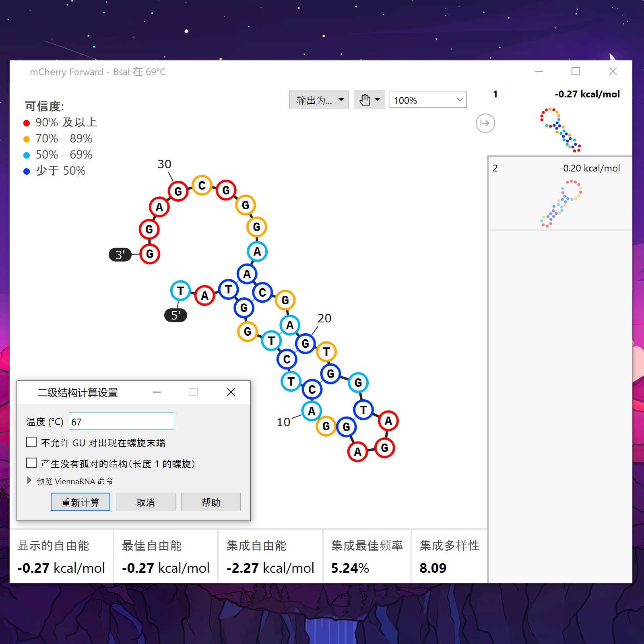Click the collapse side panel arrow icon
Viewport: 644px width, 644px height.
485,123
